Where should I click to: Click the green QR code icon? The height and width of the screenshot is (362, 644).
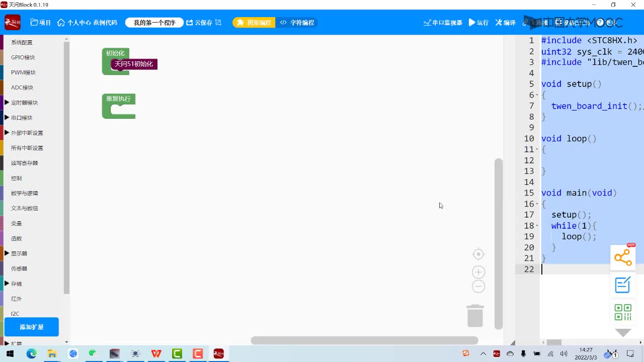[x=623, y=312]
